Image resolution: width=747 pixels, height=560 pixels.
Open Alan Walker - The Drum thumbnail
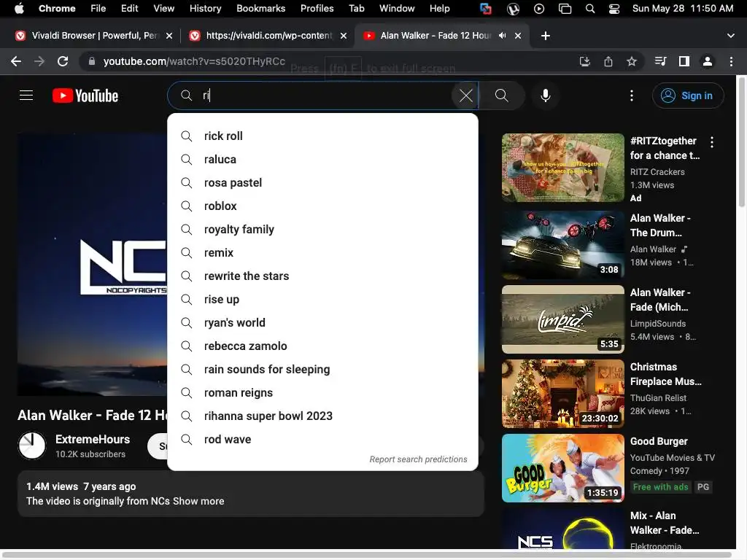click(562, 245)
